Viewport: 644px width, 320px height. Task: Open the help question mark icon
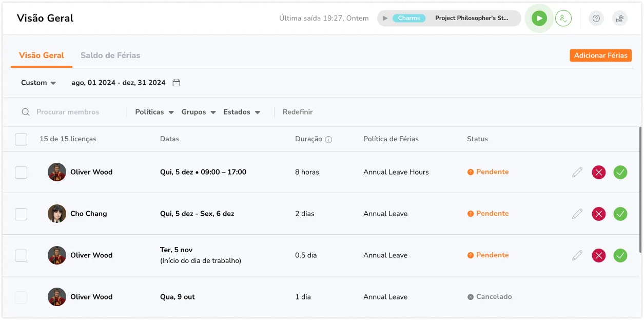[596, 18]
